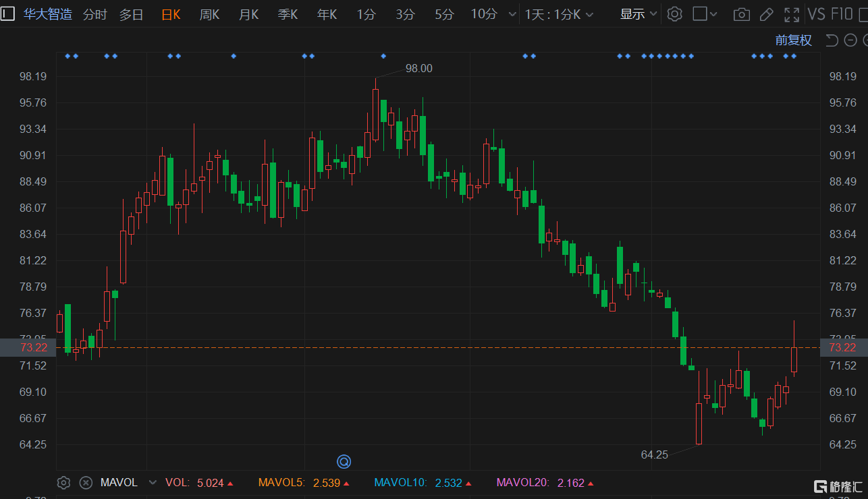Open MAVOL indicator settings gear
This screenshot has height=499, width=868.
[x=63, y=482]
